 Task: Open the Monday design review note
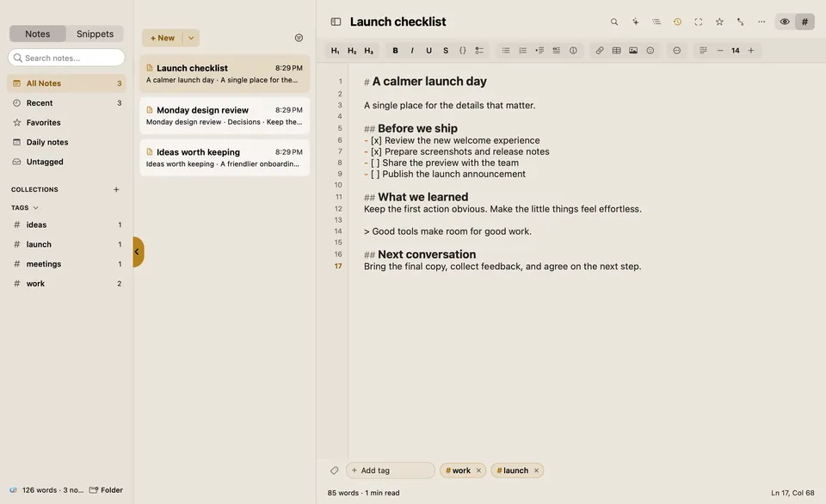pos(225,116)
